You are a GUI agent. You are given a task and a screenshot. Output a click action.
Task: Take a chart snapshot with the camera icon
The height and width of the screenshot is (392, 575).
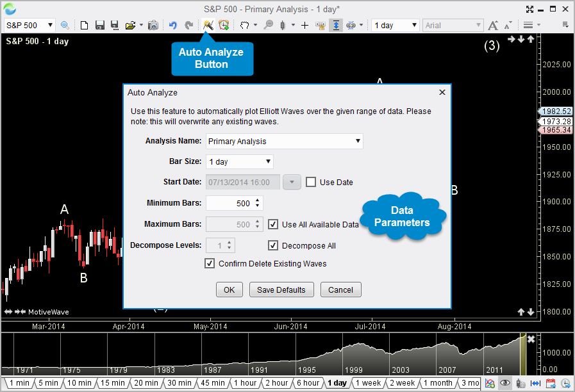(x=153, y=25)
